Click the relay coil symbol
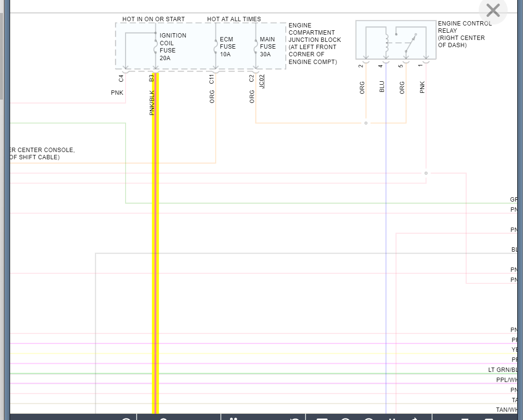Viewport: 523px width, 420px height. coord(387,43)
